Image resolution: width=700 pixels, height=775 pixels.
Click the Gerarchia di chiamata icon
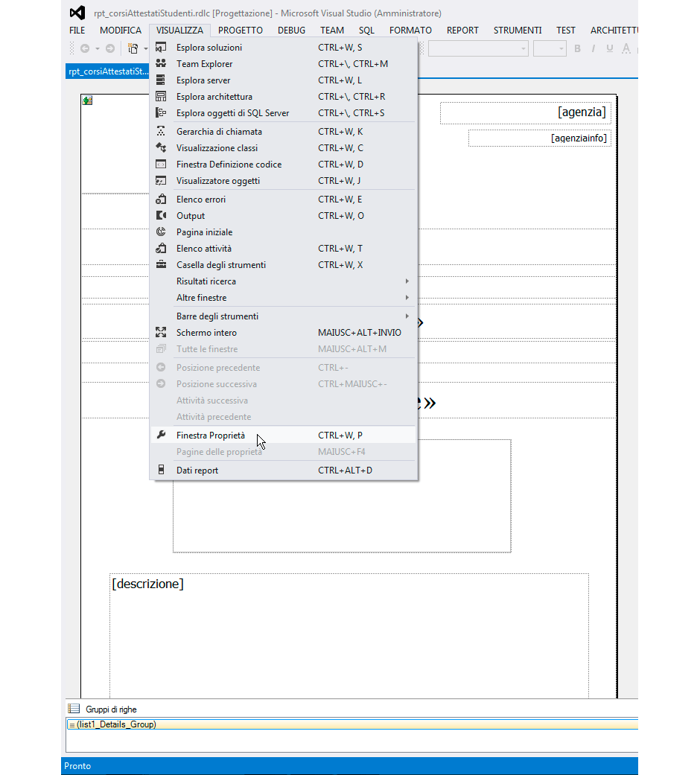point(161,131)
